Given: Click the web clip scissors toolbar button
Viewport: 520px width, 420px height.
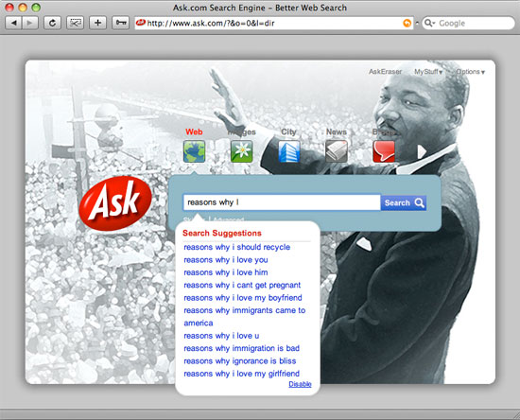Looking at the screenshot, I should tap(75, 23).
